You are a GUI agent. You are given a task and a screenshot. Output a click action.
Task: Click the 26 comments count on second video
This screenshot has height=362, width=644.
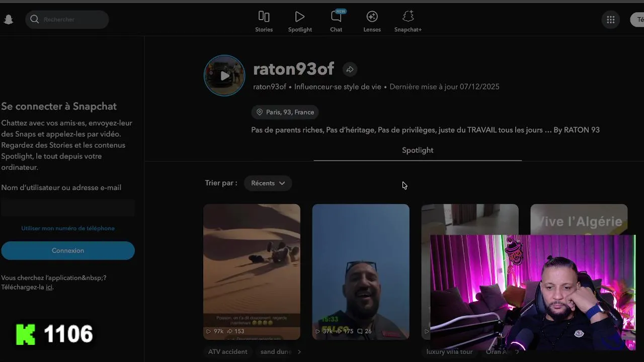tap(364, 331)
